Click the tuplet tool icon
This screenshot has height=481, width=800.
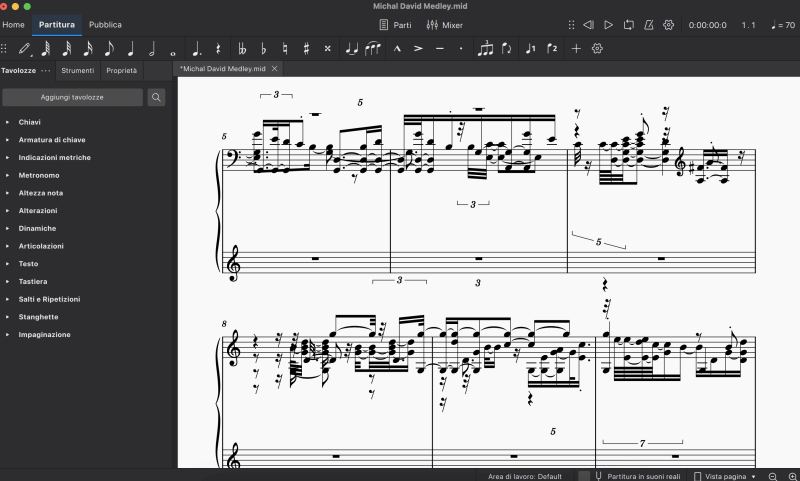pos(486,48)
